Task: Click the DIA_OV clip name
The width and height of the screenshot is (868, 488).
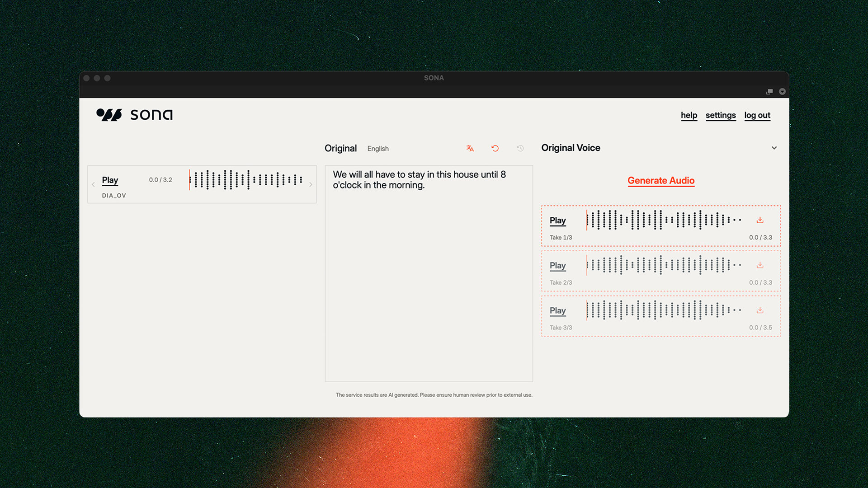Action: click(x=114, y=196)
